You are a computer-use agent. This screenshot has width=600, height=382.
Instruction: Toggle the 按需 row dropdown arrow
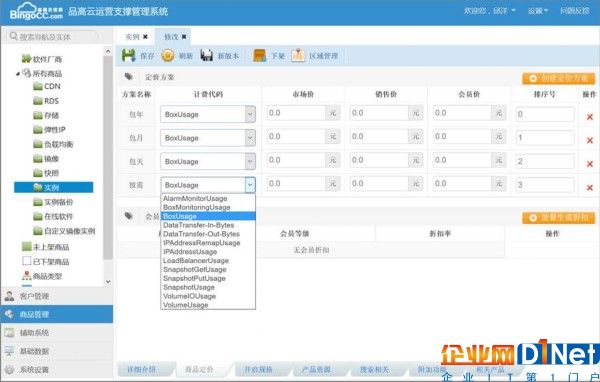tap(250, 185)
